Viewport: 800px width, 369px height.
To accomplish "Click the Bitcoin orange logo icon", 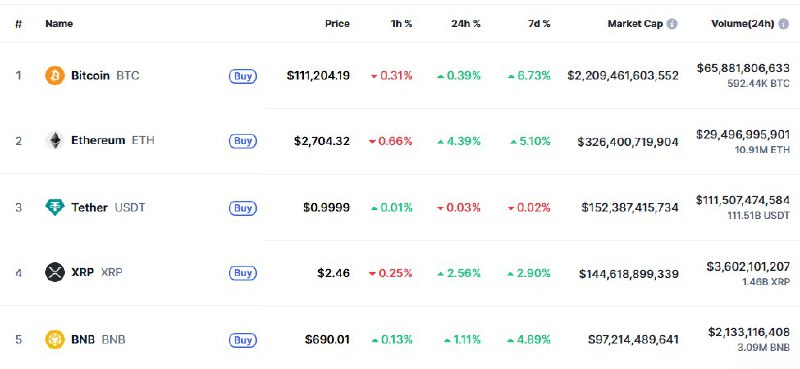I will 55,76.
